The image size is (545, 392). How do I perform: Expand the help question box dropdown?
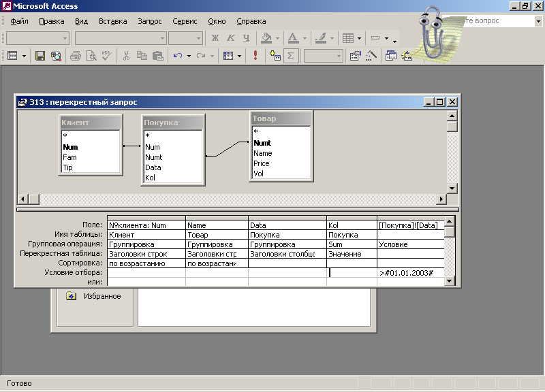coord(538,21)
